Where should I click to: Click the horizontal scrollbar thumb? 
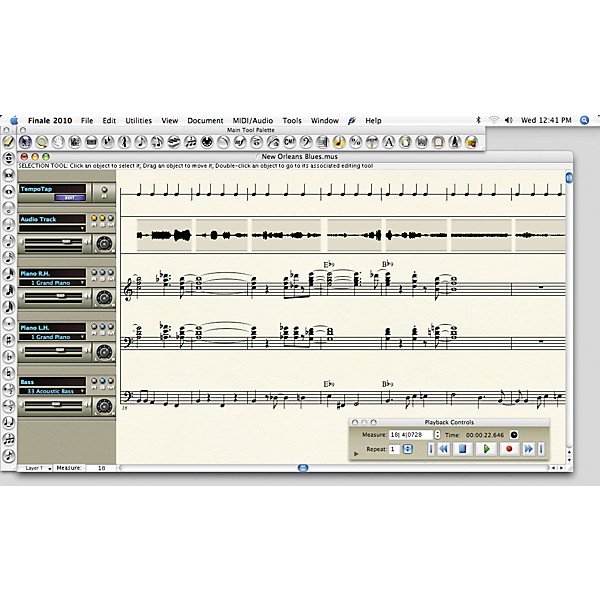point(303,468)
